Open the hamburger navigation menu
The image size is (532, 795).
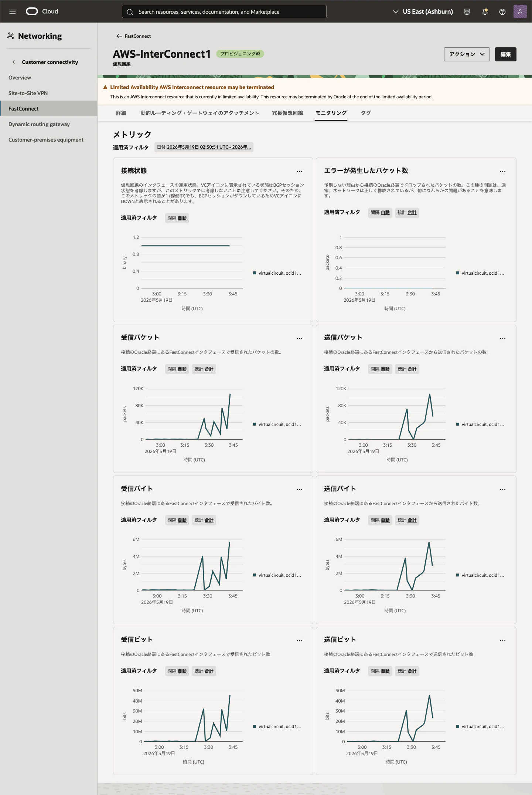[x=13, y=12]
